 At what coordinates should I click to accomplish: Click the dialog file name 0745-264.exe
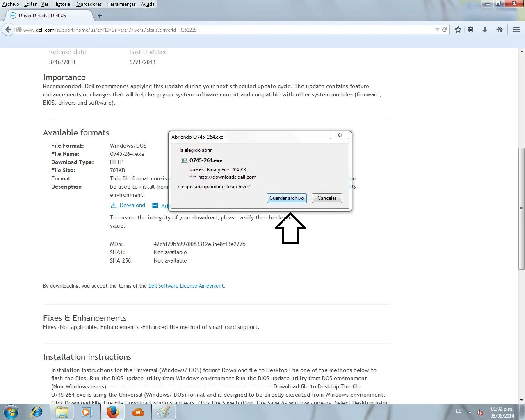[206, 160]
